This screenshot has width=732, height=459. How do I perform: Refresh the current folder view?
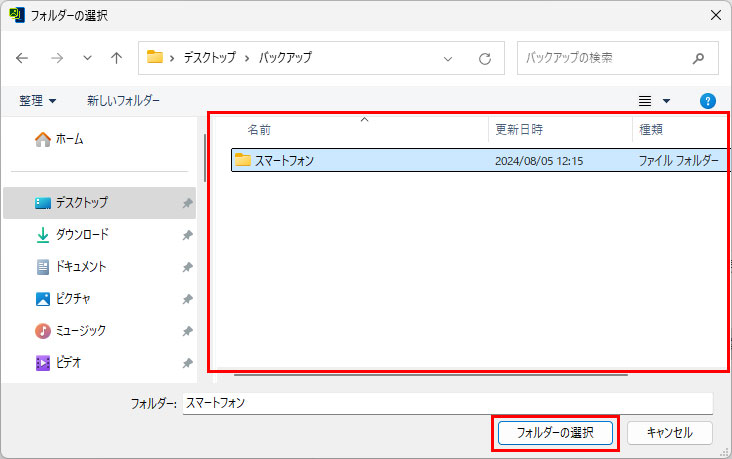pyautogui.click(x=485, y=58)
